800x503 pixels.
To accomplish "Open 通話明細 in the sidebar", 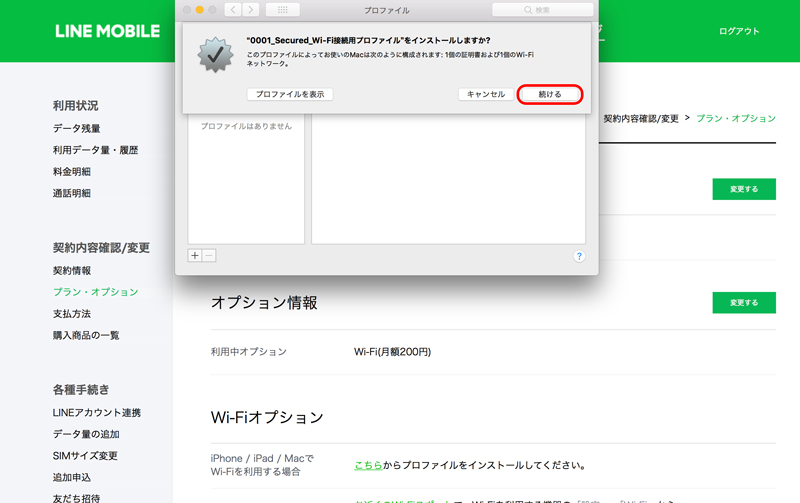I will [x=72, y=193].
